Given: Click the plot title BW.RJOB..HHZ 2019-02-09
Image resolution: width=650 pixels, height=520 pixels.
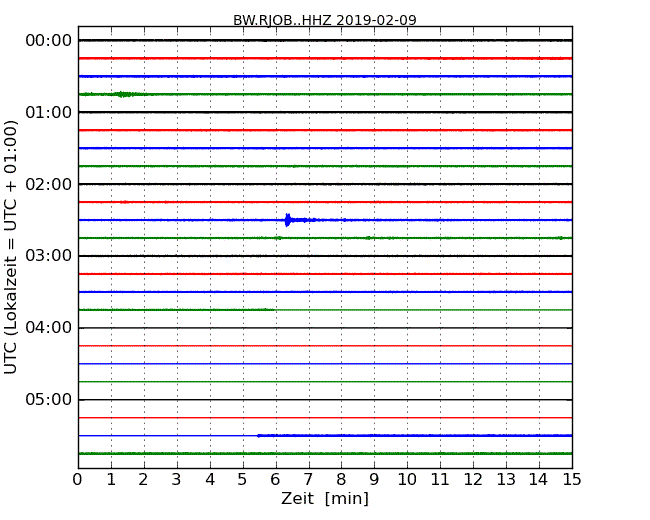Looking at the screenshot, I should pos(325,20).
